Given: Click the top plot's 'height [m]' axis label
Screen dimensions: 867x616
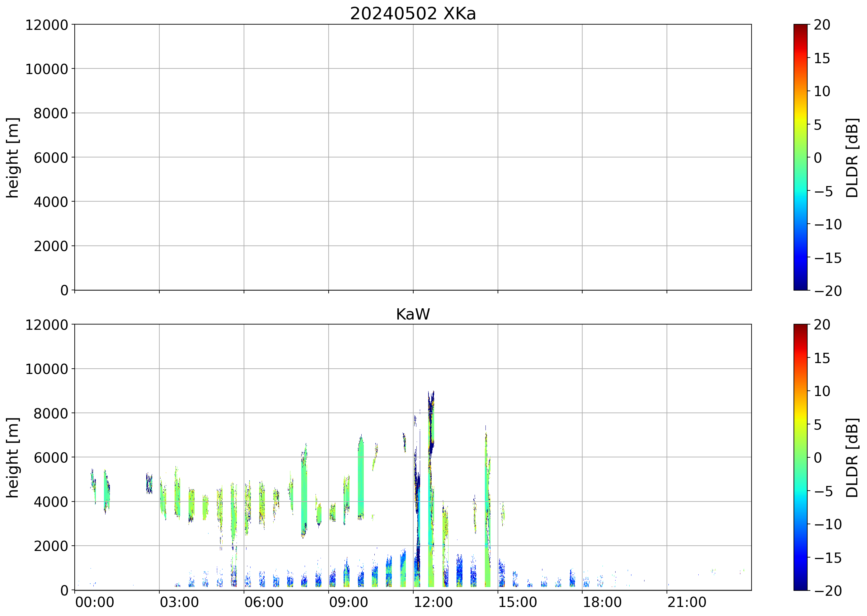Looking at the screenshot, I should pos(12,157).
